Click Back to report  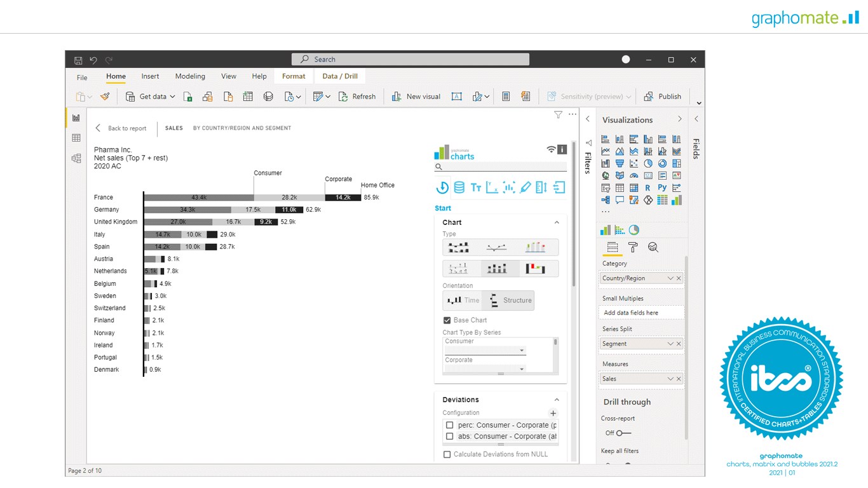point(121,128)
